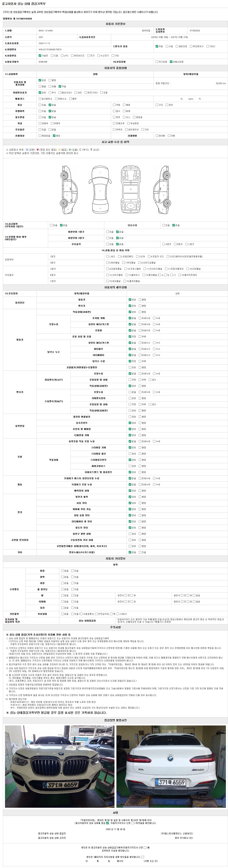Check the 자가보증 warranty checkbox
This screenshot has width=228, height=868.
pos(157,62)
